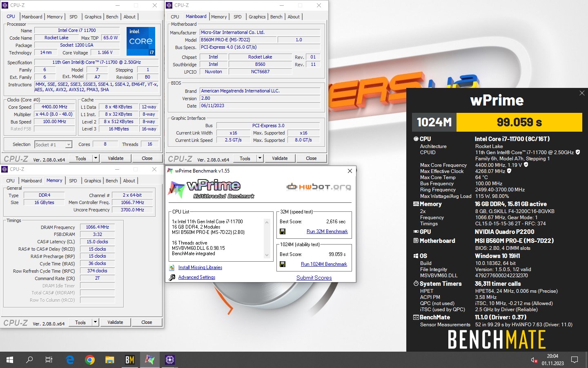This screenshot has height=368, width=588.
Task: Open the notification center icon
Action: pos(575,360)
